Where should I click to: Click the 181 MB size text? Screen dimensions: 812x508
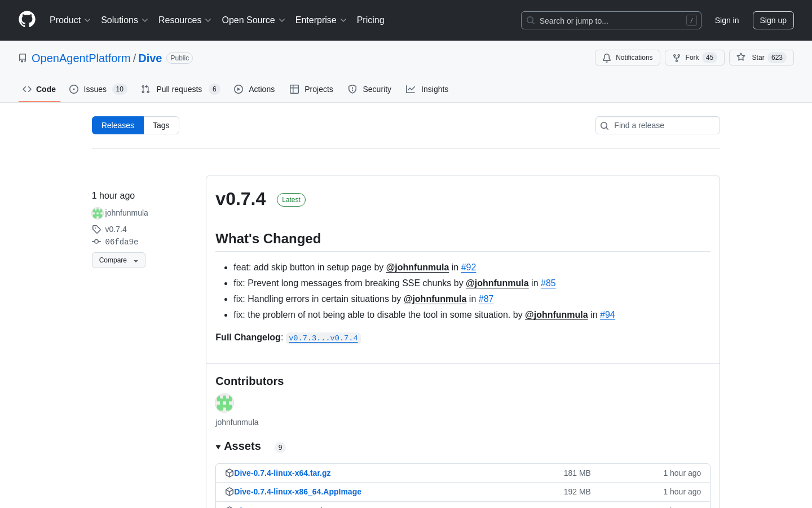pyautogui.click(x=577, y=473)
